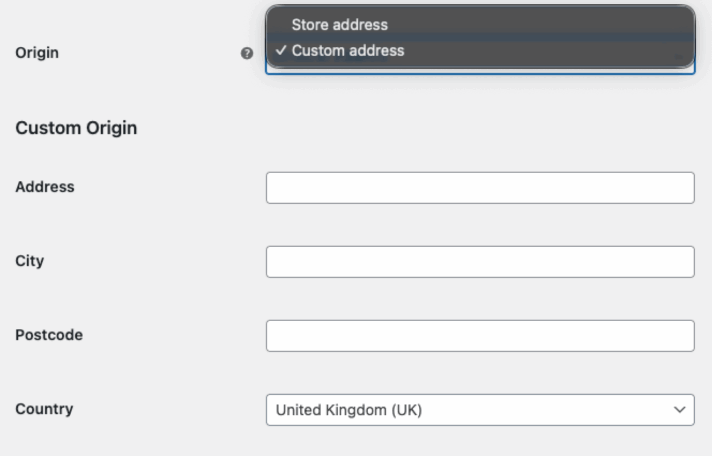Image resolution: width=712 pixels, height=456 pixels.
Task: Focus the Address input field
Action: pos(480,187)
